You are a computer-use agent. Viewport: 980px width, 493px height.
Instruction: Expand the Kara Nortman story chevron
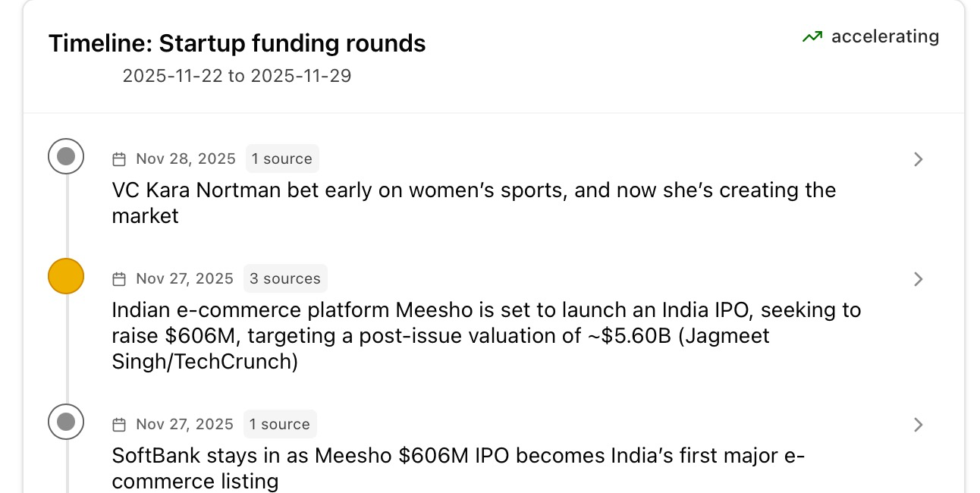pyautogui.click(x=918, y=159)
